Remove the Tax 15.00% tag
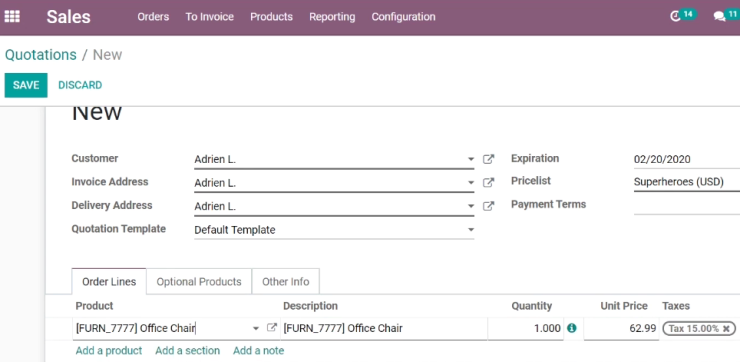This screenshot has width=740, height=362. tap(726, 328)
